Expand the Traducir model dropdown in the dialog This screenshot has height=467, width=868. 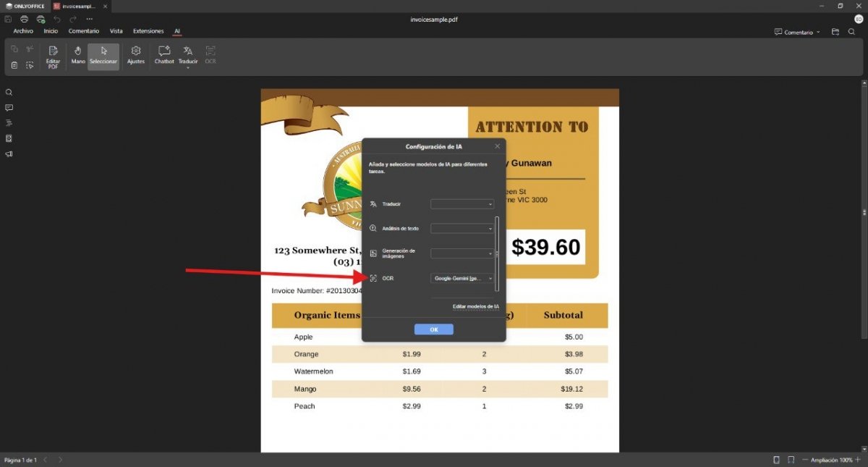pos(462,204)
